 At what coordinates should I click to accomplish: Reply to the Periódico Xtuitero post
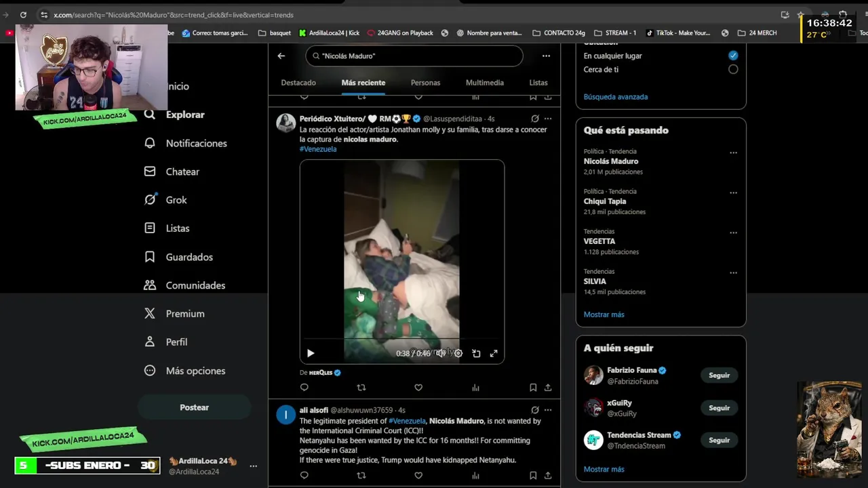pos(304,388)
